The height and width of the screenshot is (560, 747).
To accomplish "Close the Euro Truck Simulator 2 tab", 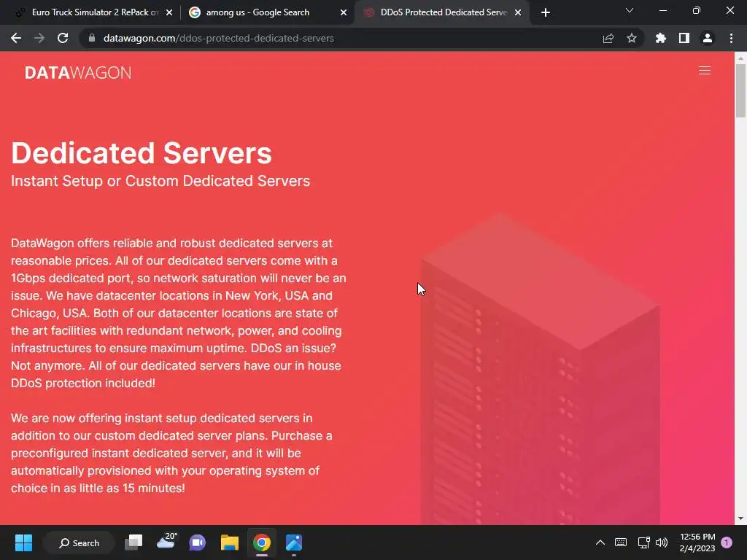I will point(169,12).
